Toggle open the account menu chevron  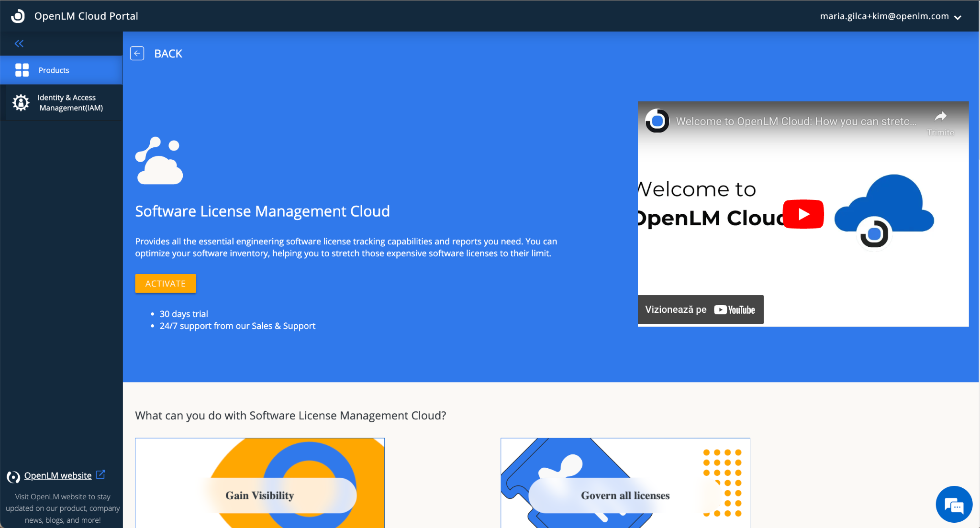[958, 17]
